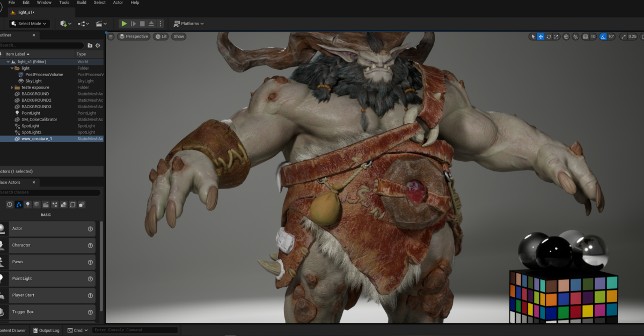
Task: Click the console command input field
Action: (134, 330)
